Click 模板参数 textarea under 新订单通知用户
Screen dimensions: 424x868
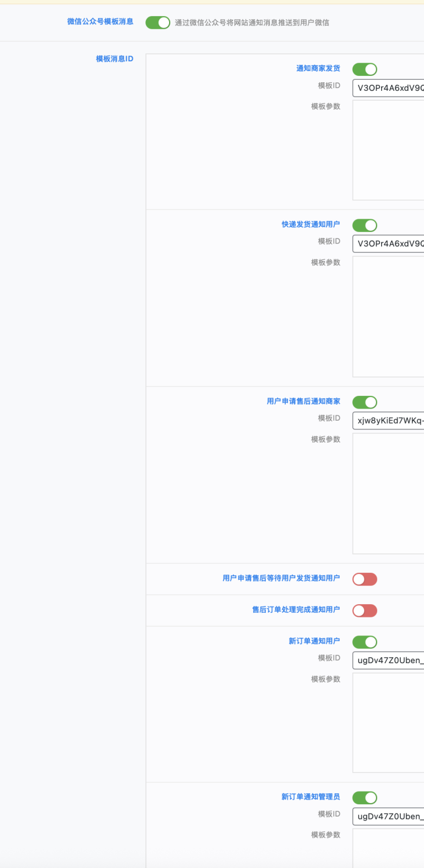388,723
